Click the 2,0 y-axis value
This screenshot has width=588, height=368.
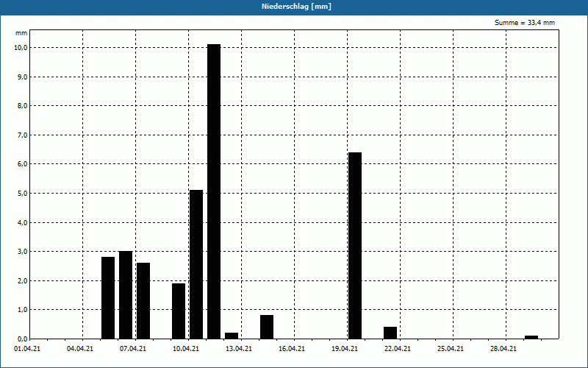[22, 280]
